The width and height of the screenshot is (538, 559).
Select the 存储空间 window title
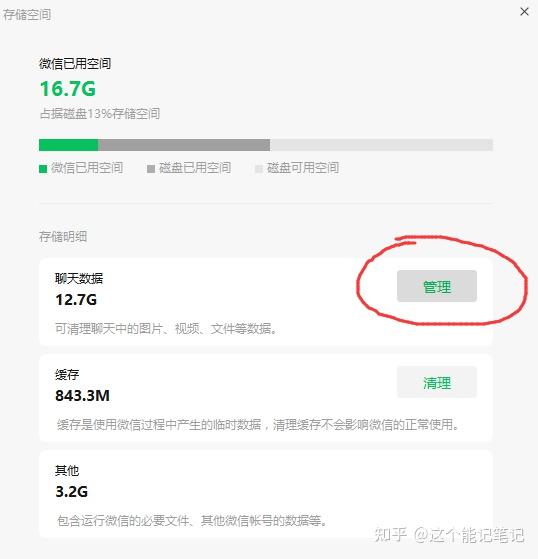pos(27,15)
